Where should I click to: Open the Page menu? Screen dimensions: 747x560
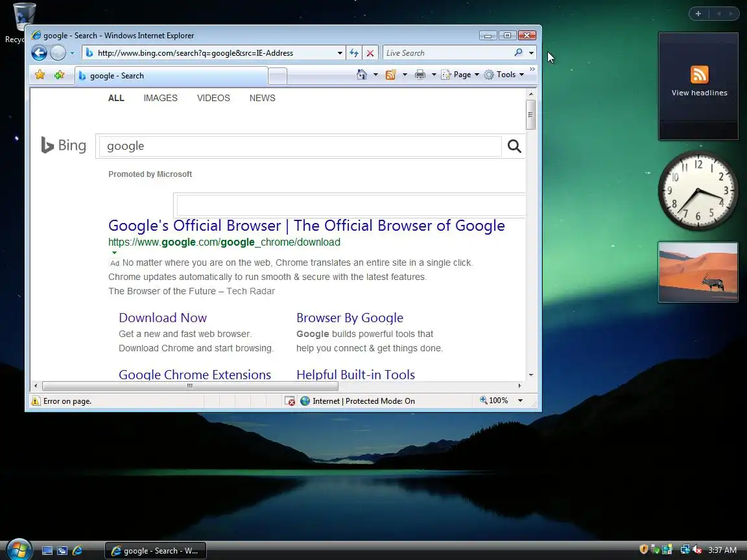(460, 75)
